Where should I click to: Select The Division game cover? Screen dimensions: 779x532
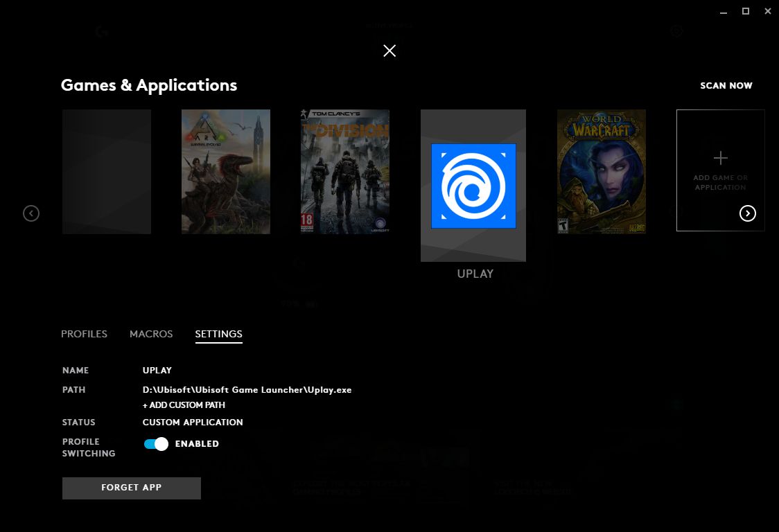coord(345,172)
